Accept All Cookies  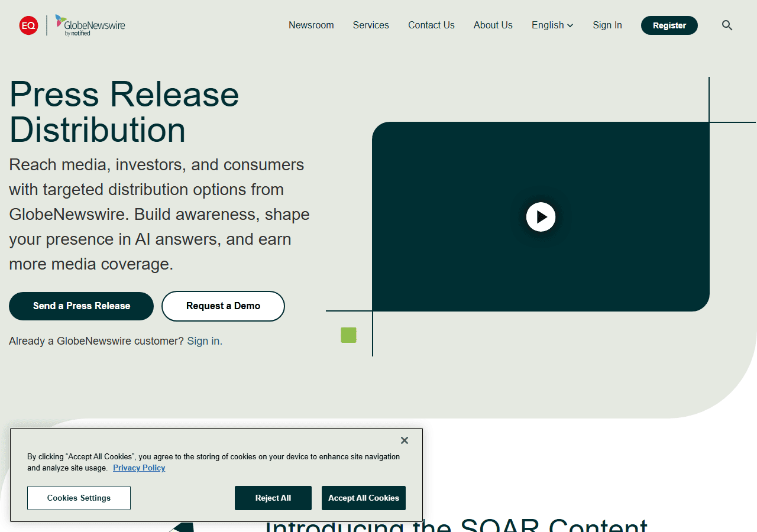(364, 498)
